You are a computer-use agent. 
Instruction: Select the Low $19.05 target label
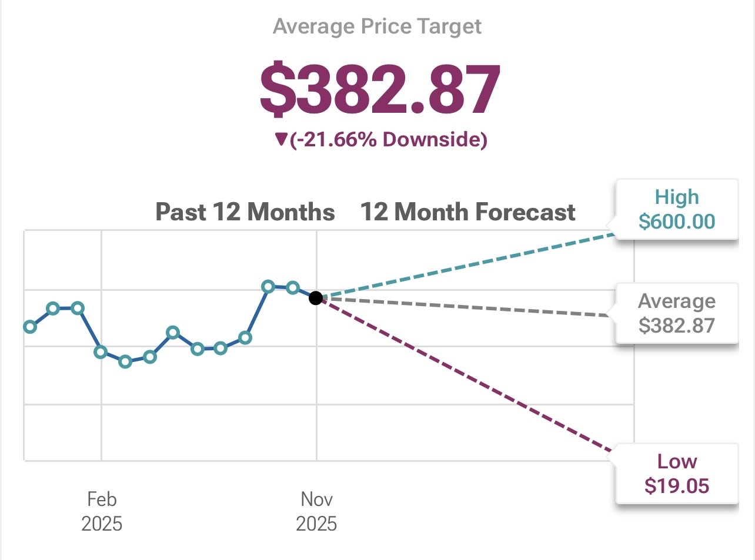click(x=676, y=474)
